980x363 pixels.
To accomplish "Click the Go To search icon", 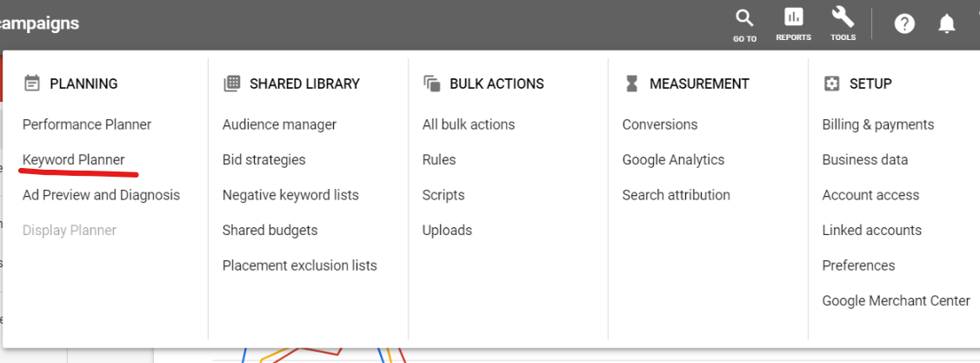I will (743, 17).
